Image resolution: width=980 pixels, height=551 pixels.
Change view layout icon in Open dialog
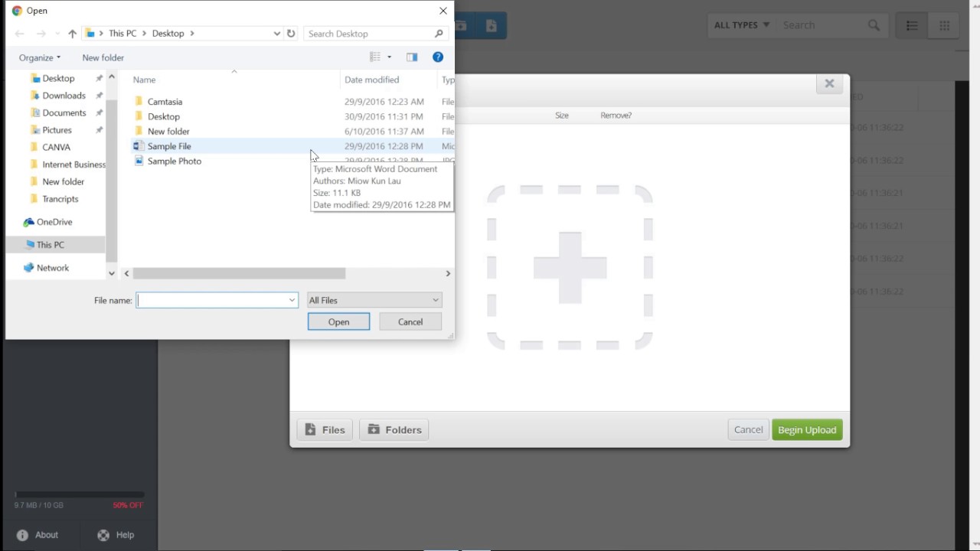click(375, 57)
